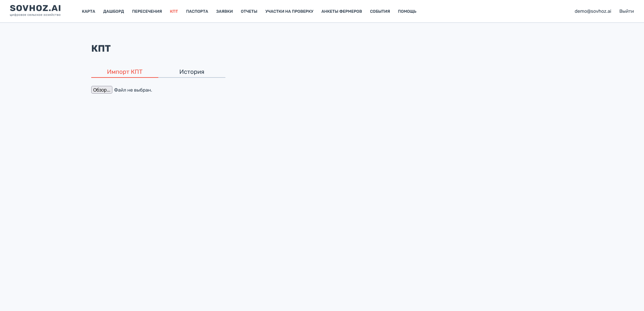Switch to the История tab
The width and height of the screenshot is (644, 311).
pyautogui.click(x=192, y=72)
